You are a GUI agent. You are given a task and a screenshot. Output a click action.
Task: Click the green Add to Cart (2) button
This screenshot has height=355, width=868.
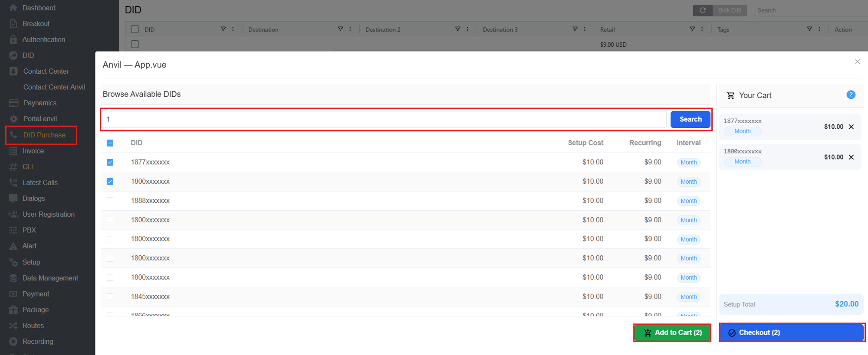pyautogui.click(x=672, y=332)
